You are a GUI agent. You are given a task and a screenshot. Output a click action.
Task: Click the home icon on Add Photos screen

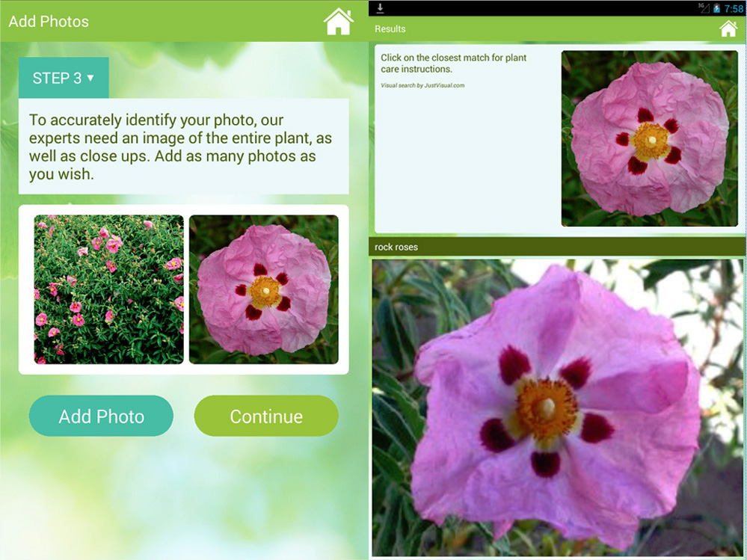click(338, 21)
